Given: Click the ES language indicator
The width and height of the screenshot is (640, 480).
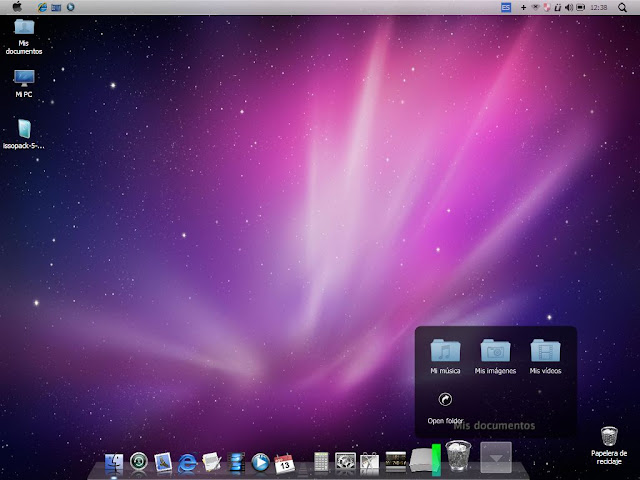Looking at the screenshot, I should pos(506,7).
